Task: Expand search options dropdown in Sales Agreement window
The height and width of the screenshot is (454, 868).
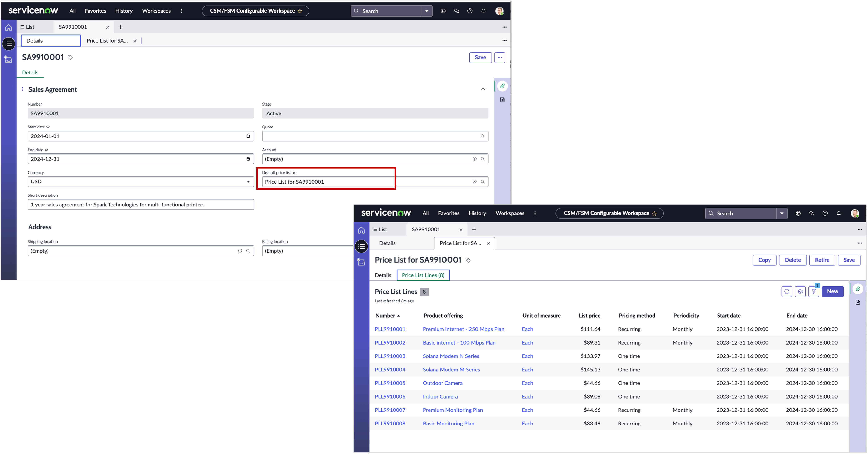Action: coord(426,11)
